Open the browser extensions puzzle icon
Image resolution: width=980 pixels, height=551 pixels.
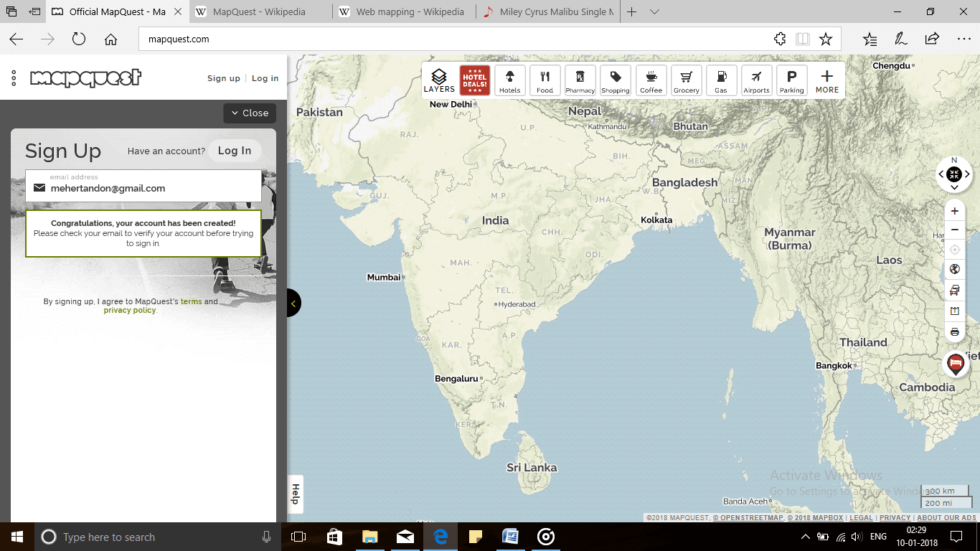[780, 39]
